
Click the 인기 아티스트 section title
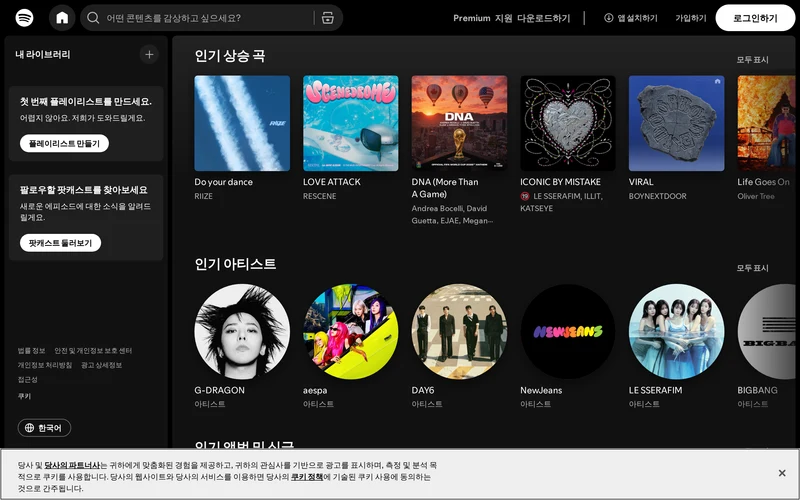235,264
